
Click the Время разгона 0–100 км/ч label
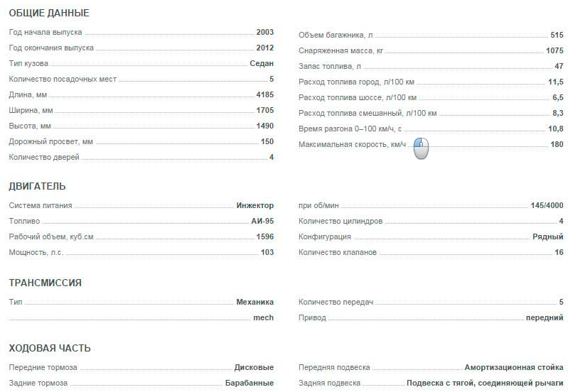(x=350, y=129)
